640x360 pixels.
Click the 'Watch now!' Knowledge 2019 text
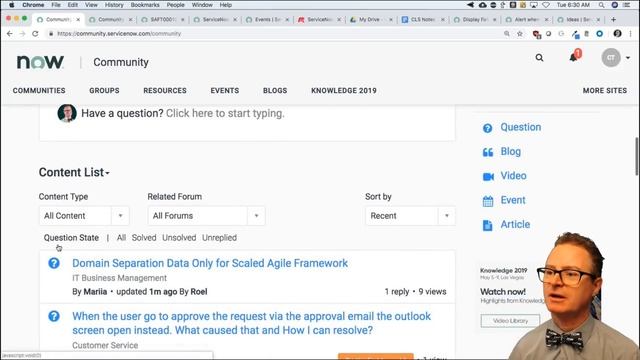click(x=503, y=292)
